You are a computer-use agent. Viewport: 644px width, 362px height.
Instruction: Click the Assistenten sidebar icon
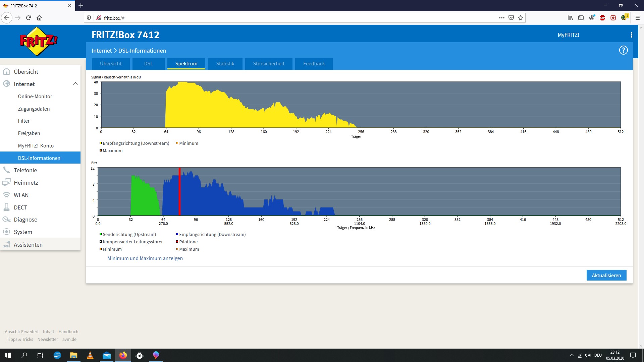tap(6, 244)
